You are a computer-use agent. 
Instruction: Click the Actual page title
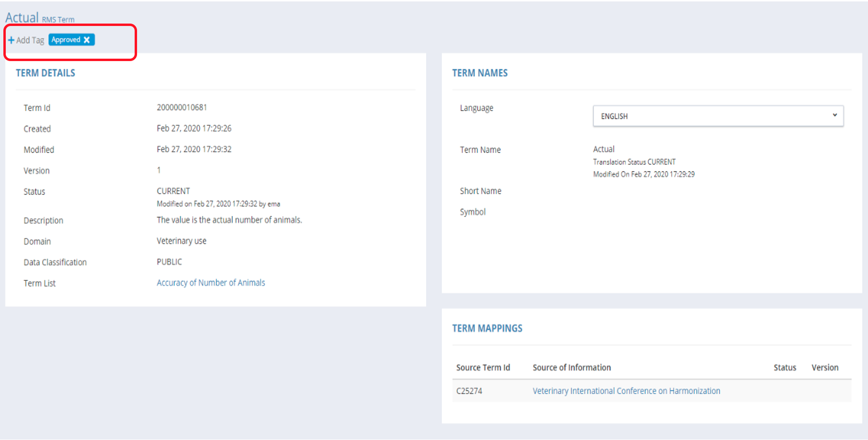[22, 17]
